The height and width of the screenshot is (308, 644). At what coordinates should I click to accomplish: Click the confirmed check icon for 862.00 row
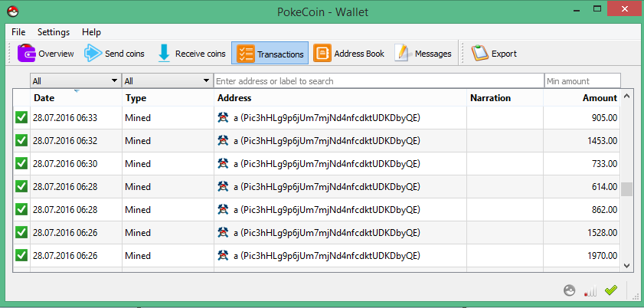click(21, 210)
